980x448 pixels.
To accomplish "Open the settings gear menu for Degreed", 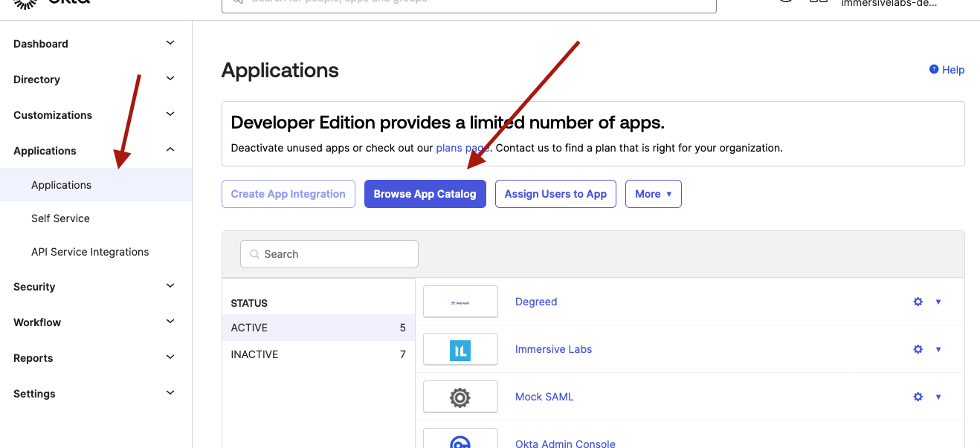I will click(x=918, y=302).
